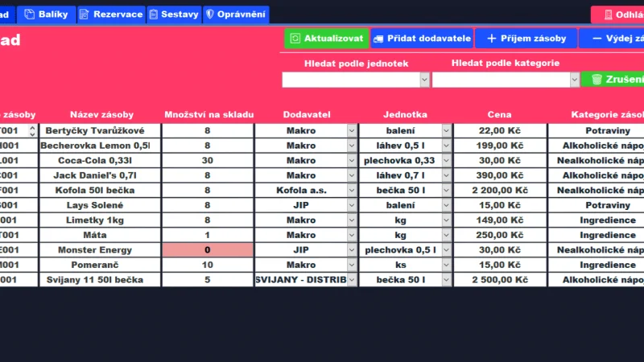Go to the Oprávnění tab

point(236,14)
